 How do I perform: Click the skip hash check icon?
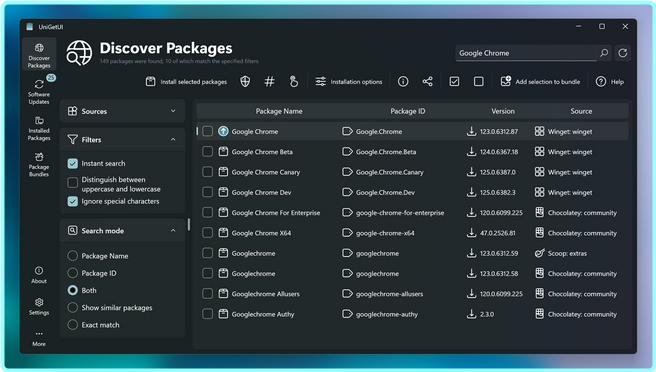click(x=269, y=82)
